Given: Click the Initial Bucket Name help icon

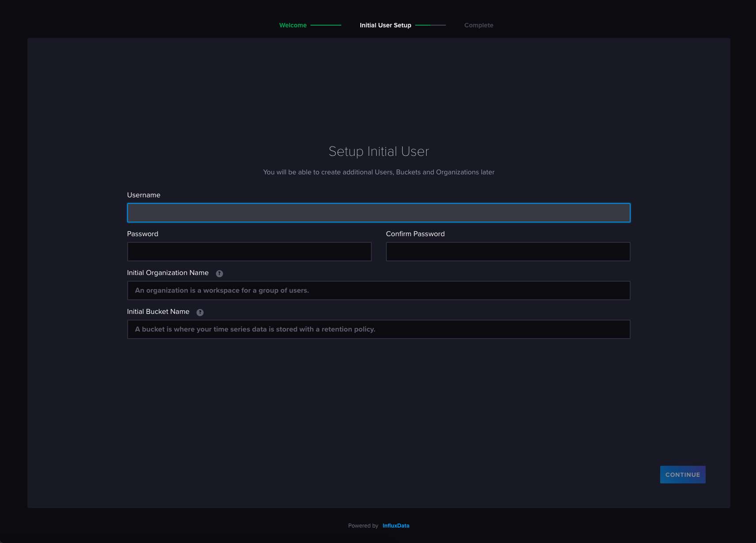Looking at the screenshot, I should click(x=200, y=312).
